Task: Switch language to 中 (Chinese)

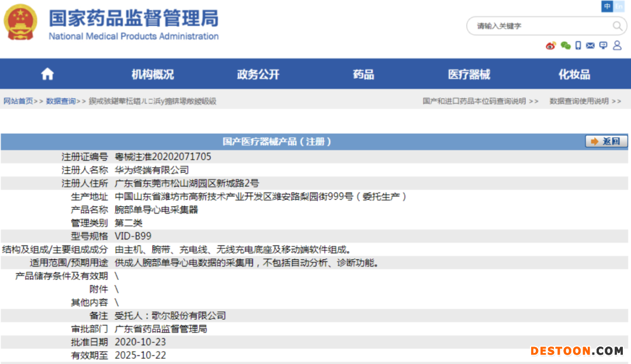Action: (x=608, y=6)
